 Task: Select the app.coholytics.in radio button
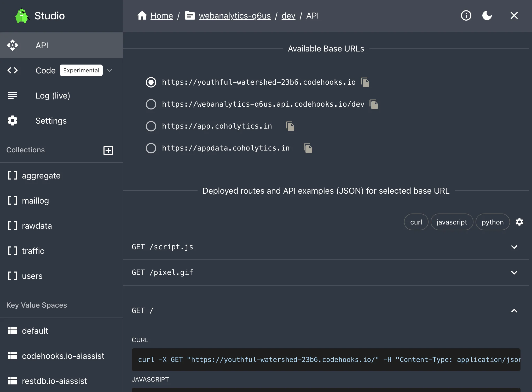[x=151, y=126]
